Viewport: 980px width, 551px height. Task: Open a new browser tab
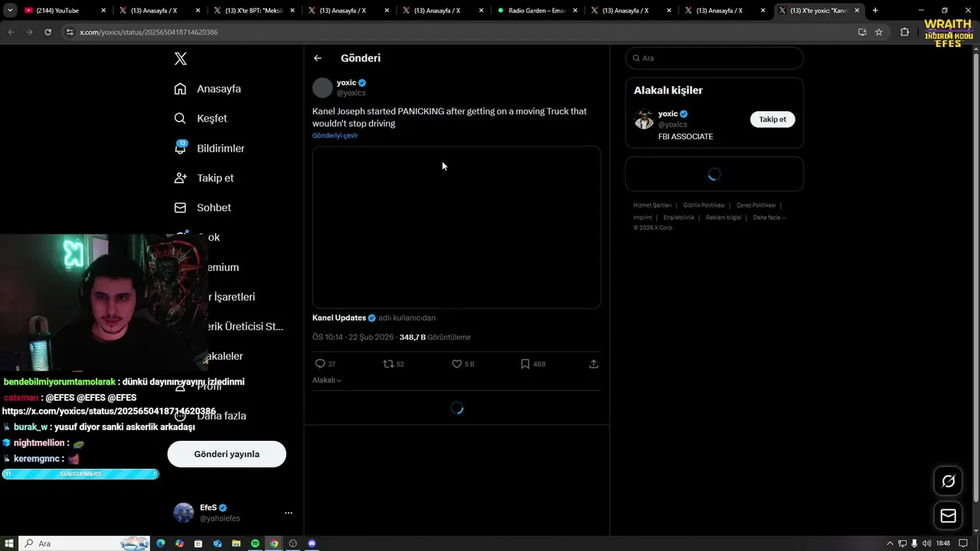click(x=875, y=11)
